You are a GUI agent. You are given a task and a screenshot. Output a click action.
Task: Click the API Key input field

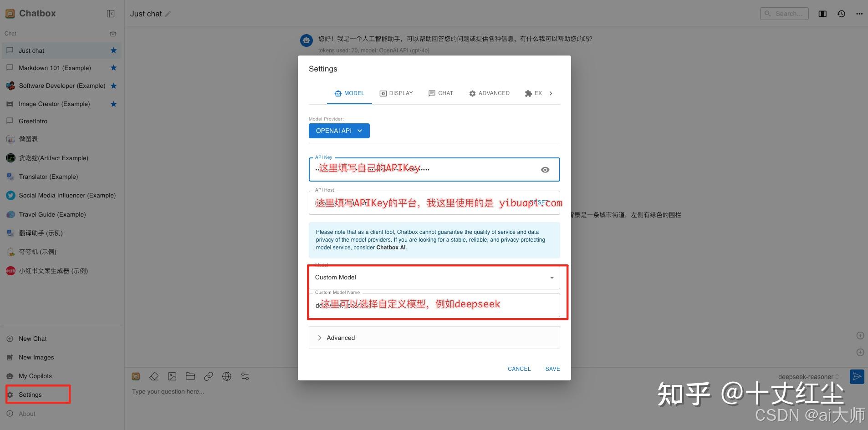pyautogui.click(x=434, y=169)
